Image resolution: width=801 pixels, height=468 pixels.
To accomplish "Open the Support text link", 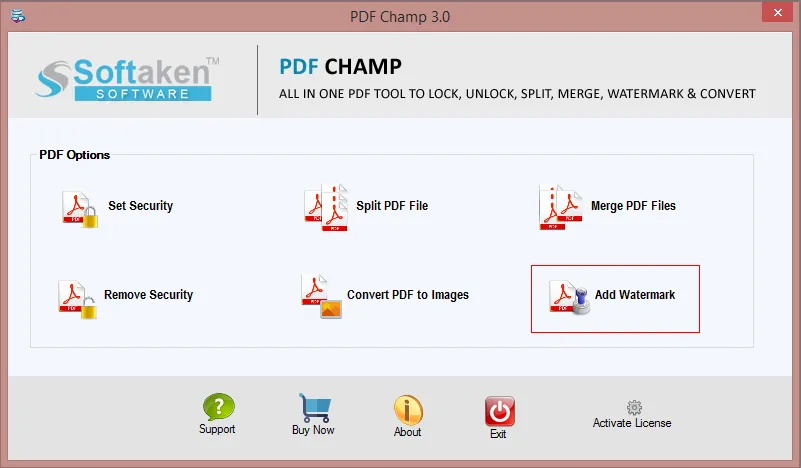I will click(x=217, y=429).
